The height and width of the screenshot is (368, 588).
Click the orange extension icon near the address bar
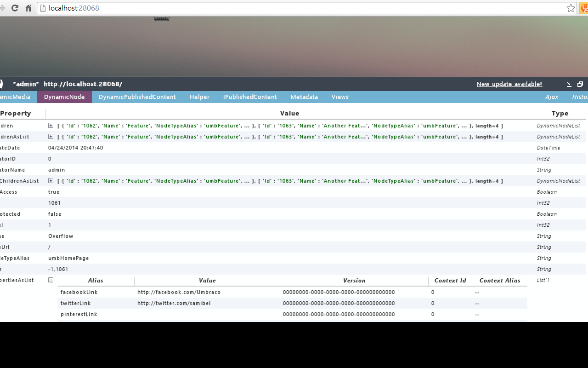(x=584, y=8)
